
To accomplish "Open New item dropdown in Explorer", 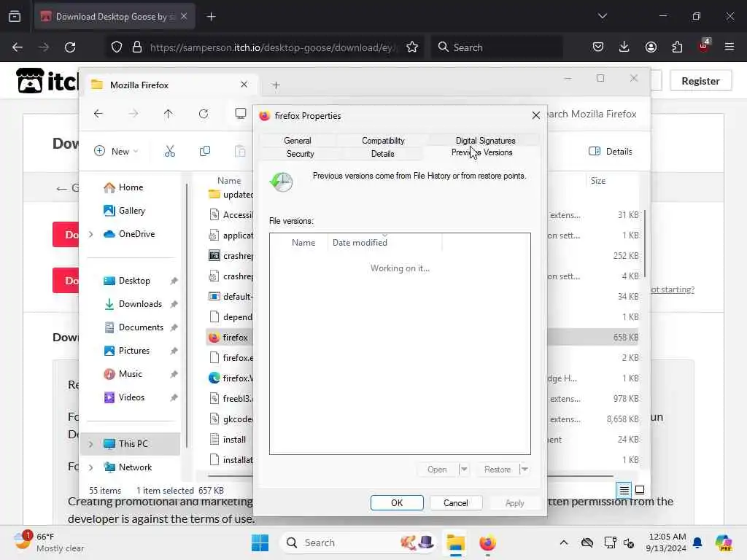I will (116, 152).
